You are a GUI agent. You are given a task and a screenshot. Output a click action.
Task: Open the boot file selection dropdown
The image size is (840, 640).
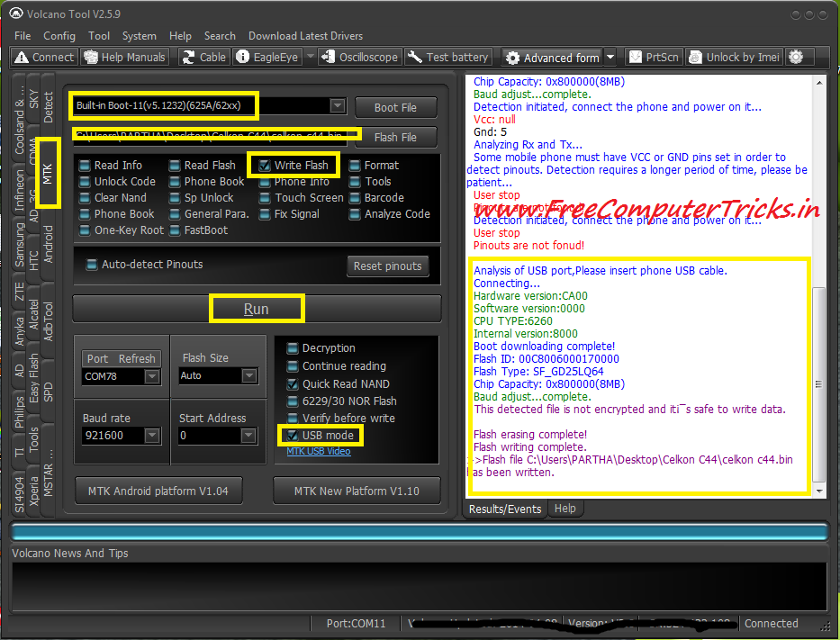(338, 105)
